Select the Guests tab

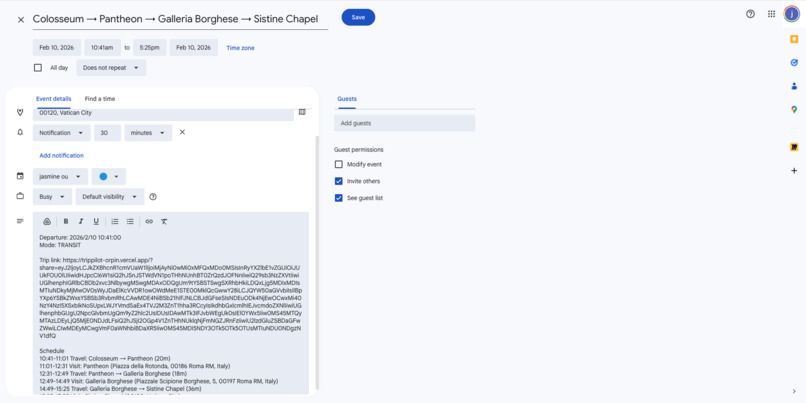click(x=347, y=99)
